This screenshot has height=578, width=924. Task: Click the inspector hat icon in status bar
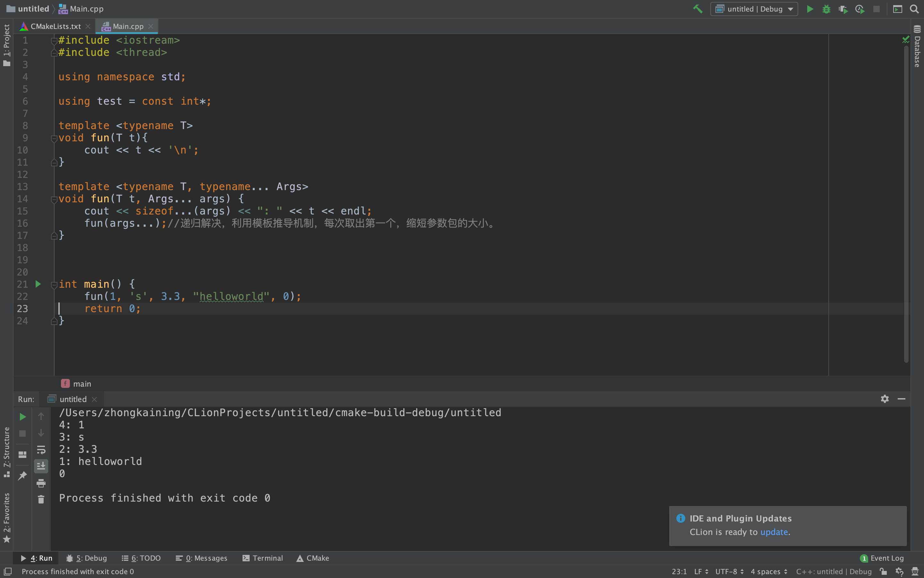pos(915,572)
